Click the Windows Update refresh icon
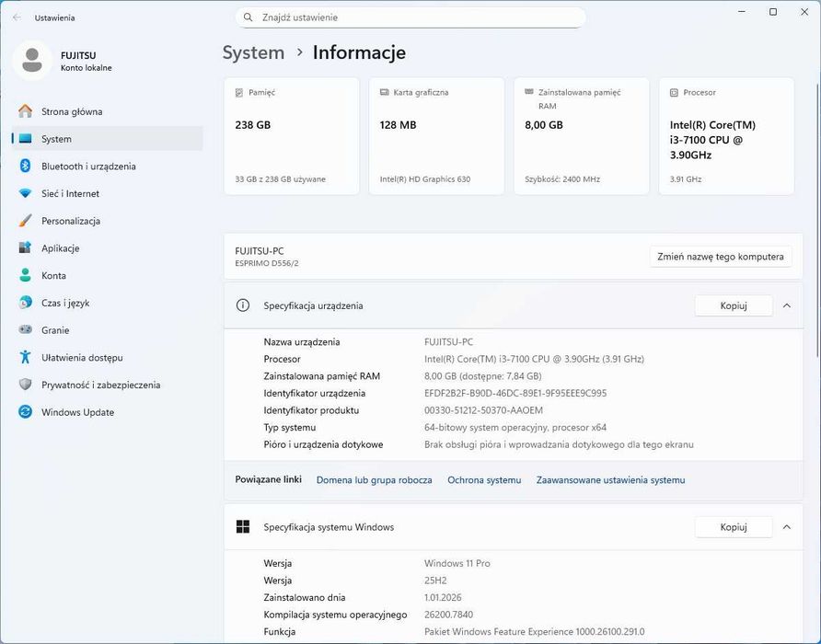The height and width of the screenshot is (644, 821). coord(25,411)
